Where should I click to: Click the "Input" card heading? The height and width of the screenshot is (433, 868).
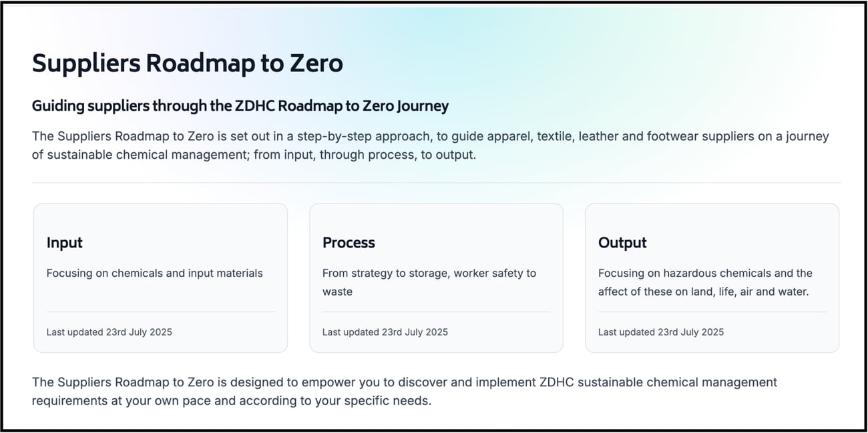(65, 243)
